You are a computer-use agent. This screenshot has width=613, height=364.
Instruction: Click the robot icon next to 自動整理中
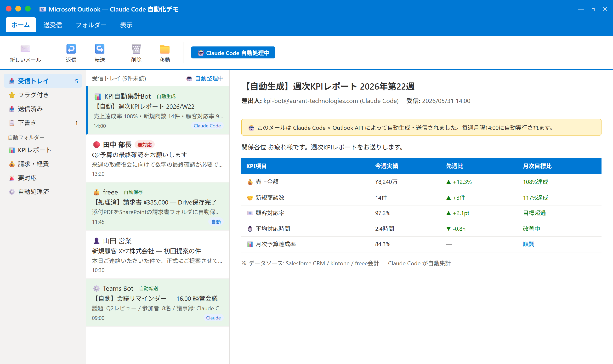(x=189, y=78)
